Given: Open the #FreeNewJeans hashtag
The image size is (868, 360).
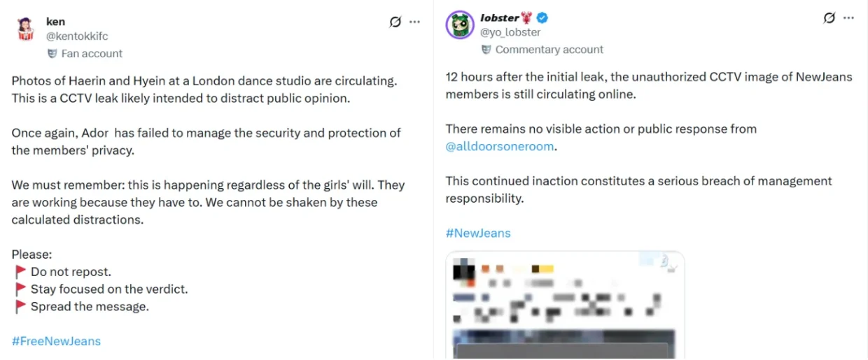Looking at the screenshot, I should (x=56, y=341).
